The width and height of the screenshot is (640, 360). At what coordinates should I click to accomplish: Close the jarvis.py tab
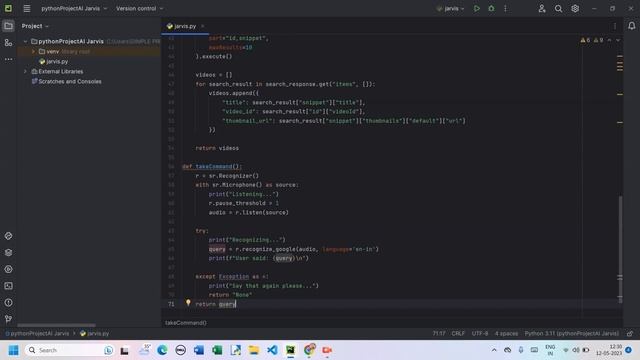click(x=202, y=26)
